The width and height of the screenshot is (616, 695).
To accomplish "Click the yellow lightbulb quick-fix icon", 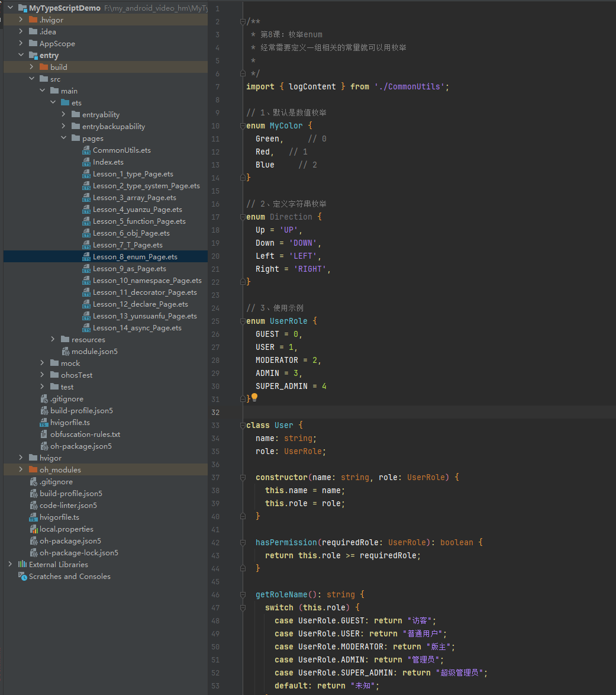I will pos(254,398).
